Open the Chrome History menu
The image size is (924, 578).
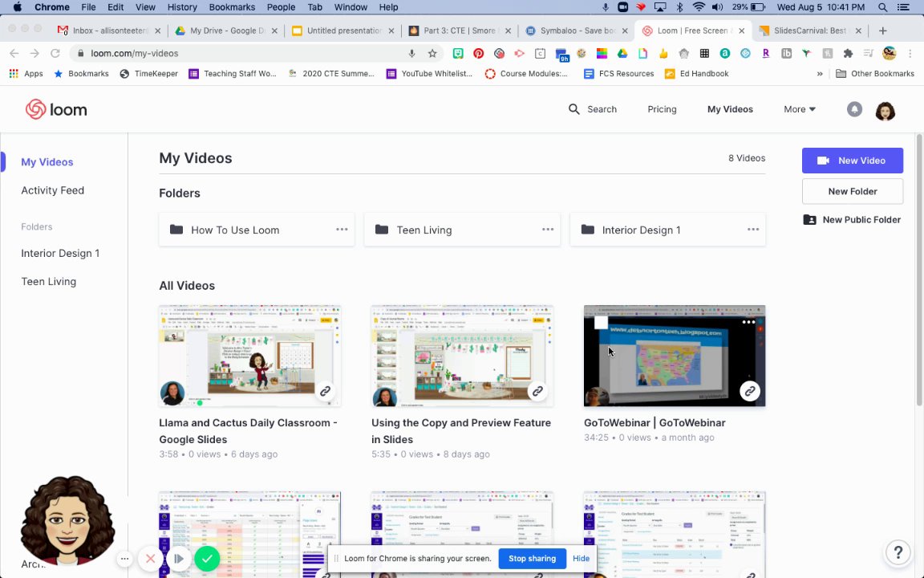(x=182, y=7)
